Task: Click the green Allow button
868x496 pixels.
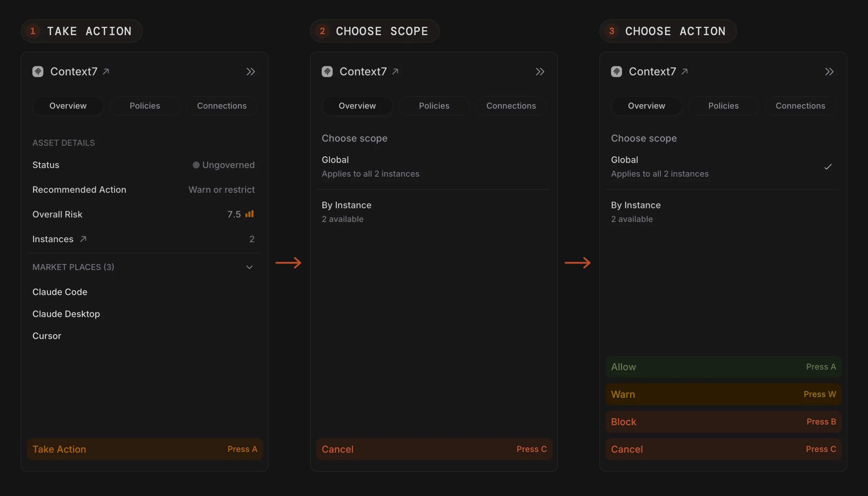Action: click(x=723, y=367)
